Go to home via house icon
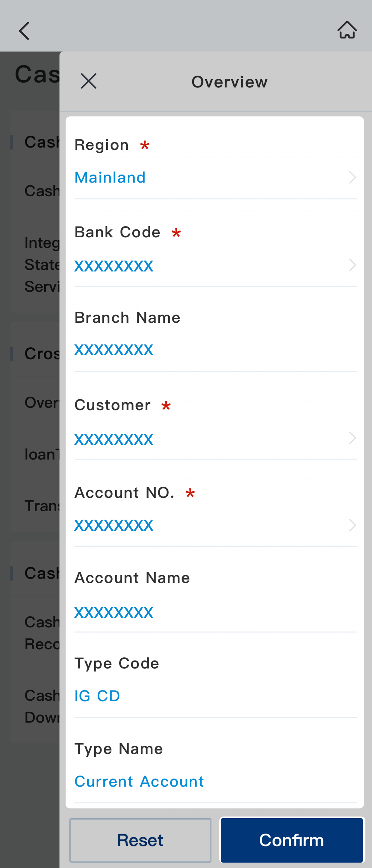The width and height of the screenshot is (372, 868). coord(347,30)
